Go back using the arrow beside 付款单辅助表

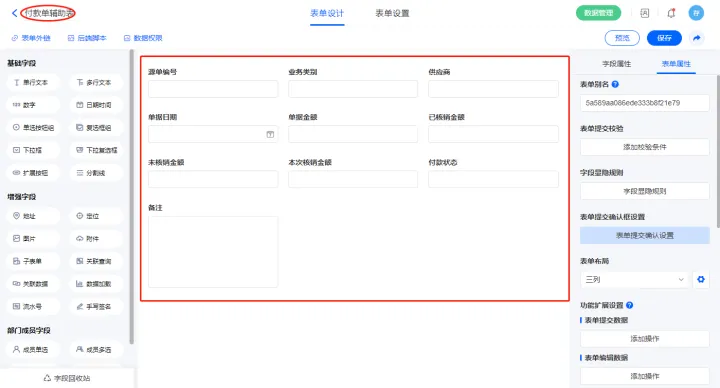(x=15, y=13)
